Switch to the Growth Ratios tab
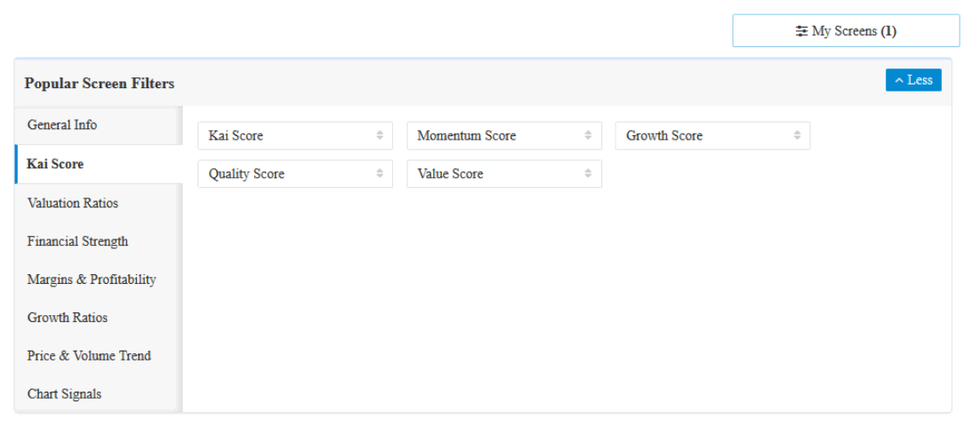The height and width of the screenshot is (437, 980). pyautogui.click(x=68, y=318)
